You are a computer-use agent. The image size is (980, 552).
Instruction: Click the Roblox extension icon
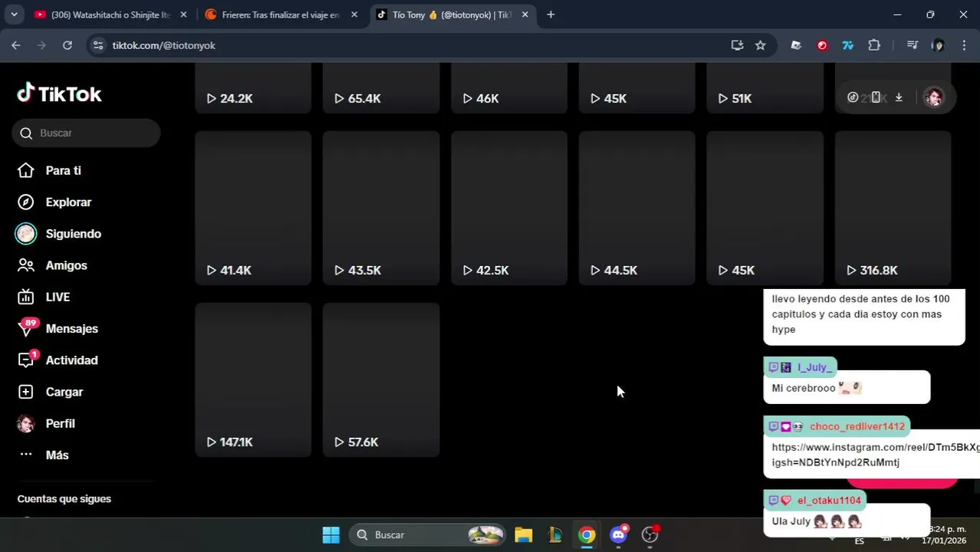[x=796, y=45]
